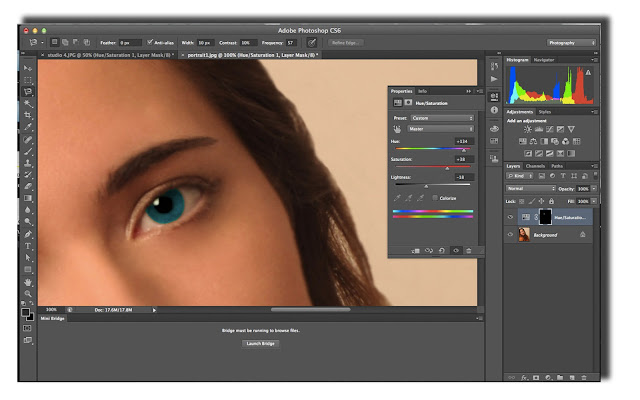Add a Color Balance adjustment
Image resolution: width=640 pixels, height=400 pixels.
pyautogui.click(x=533, y=141)
